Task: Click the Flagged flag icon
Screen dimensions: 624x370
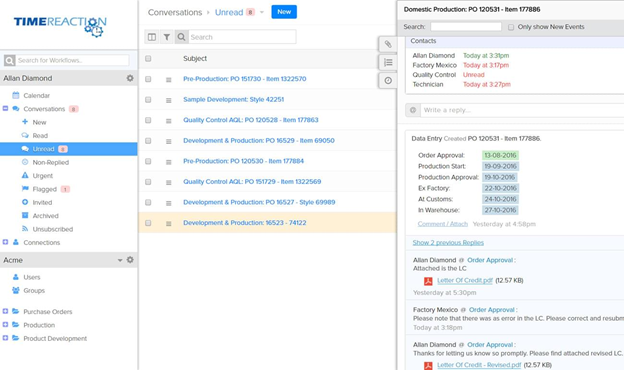Action: pos(25,189)
